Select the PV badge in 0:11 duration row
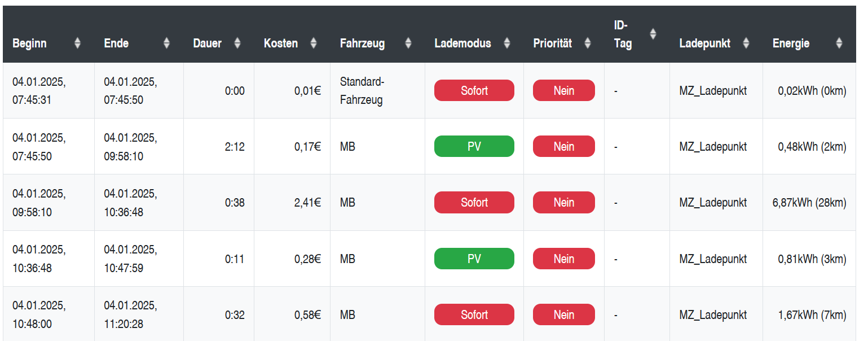Viewport: 868px width, 341px height. [474, 259]
